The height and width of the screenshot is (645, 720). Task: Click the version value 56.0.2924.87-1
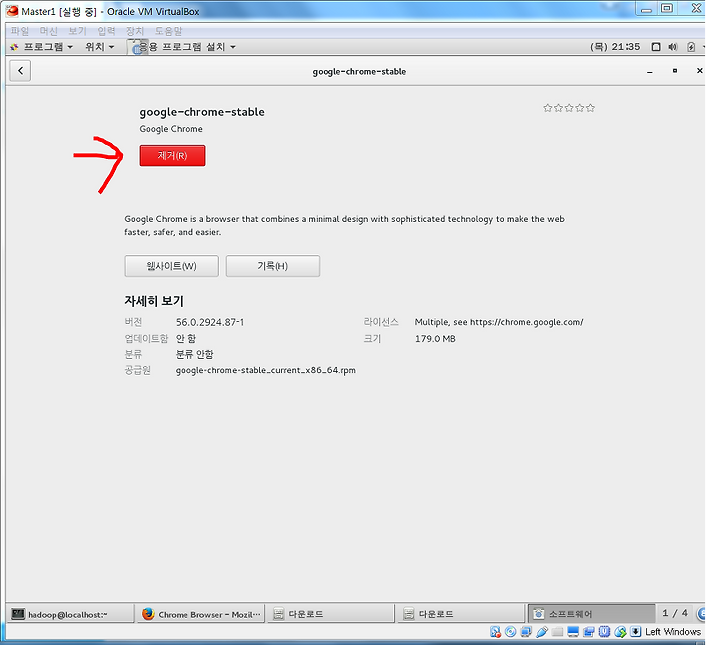coord(210,322)
